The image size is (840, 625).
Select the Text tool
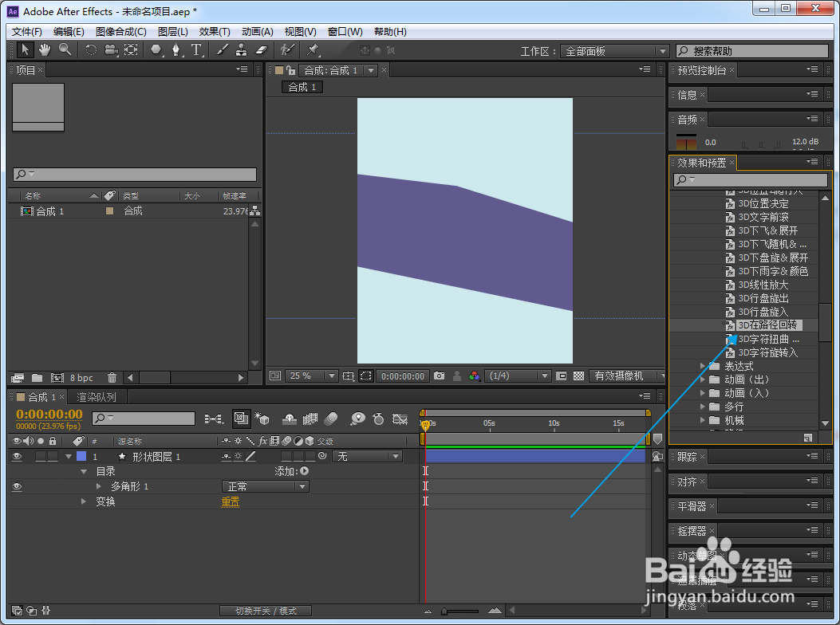click(x=196, y=50)
